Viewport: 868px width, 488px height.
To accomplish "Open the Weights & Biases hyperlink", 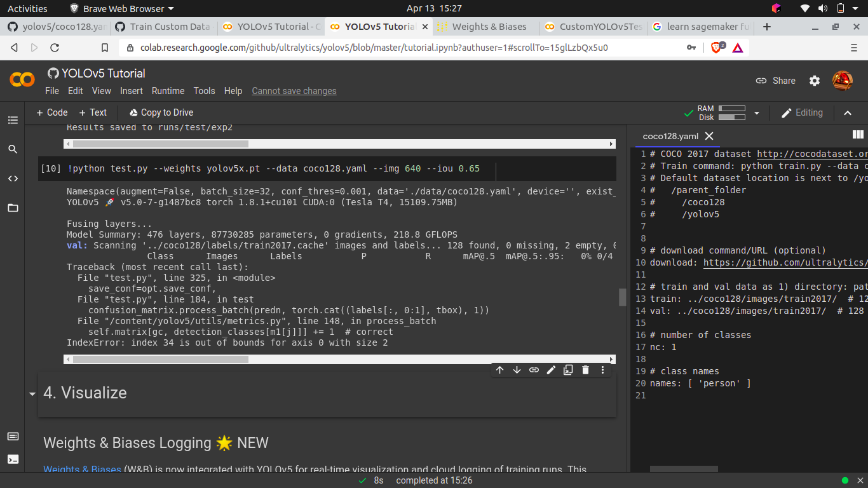I will pyautogui.click(x=82, y=470).
